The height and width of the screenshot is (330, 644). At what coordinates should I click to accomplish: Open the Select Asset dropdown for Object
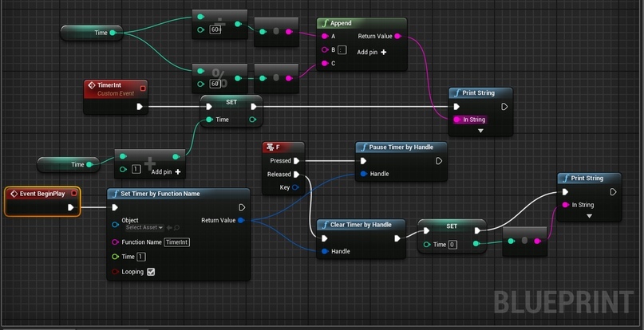pos(144,227)
